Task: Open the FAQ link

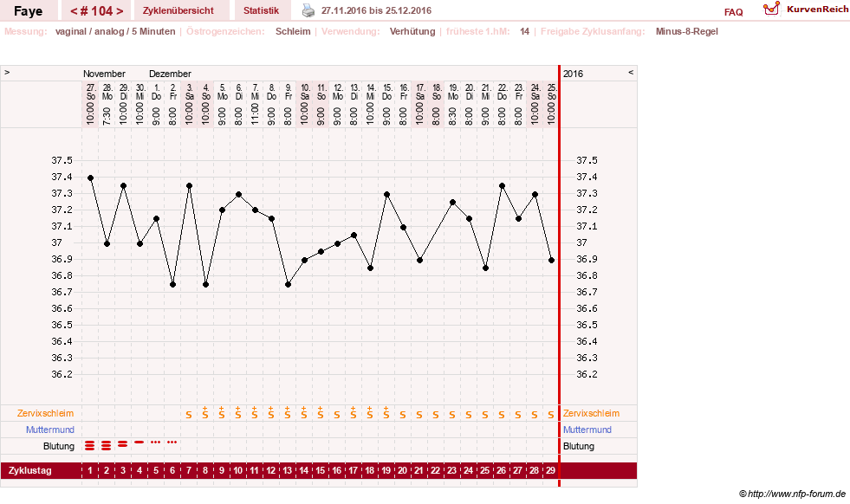Action: 733,12
